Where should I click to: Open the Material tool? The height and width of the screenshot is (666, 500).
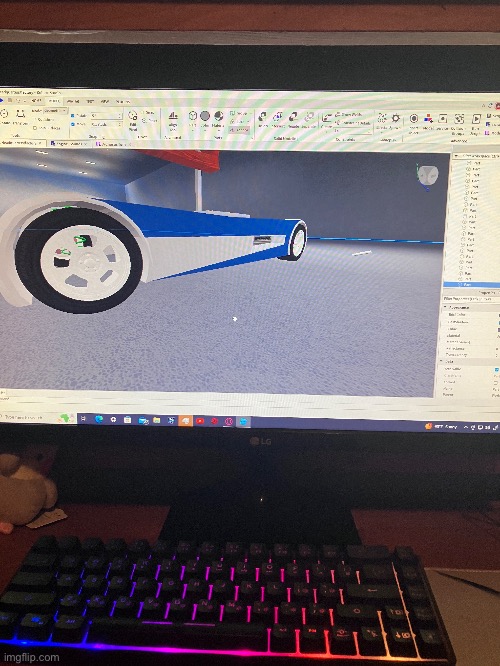point(218,119)
